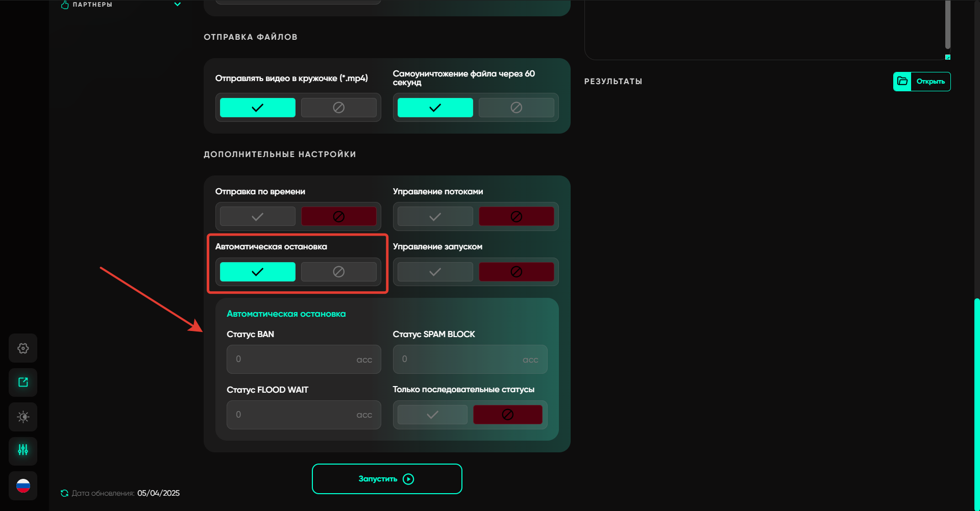Enable Управление потоками checkmark
The width and height of the screenshot is (980, 511).
tap(435, 217)
